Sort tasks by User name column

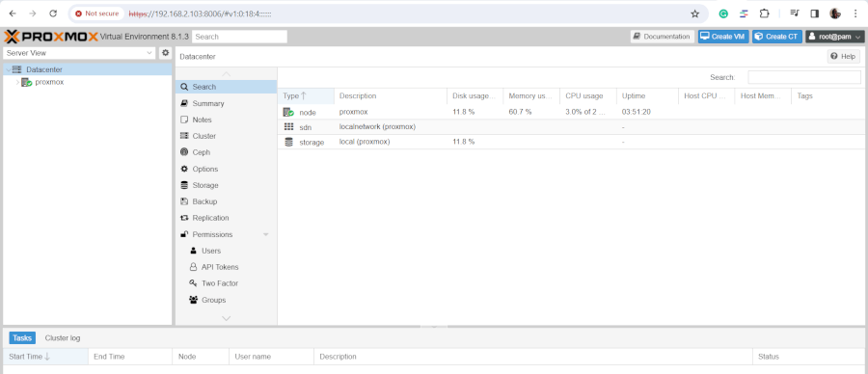(271, 357)
